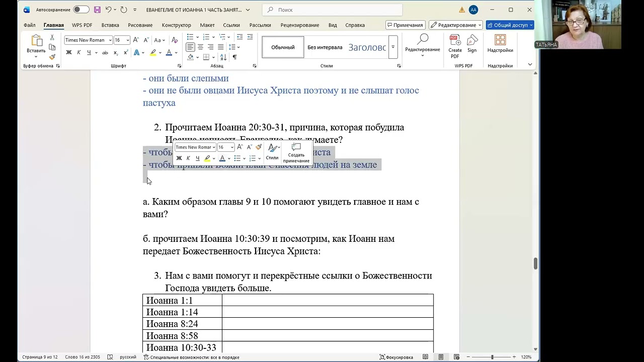Undo the last action
The width and height of the screenshot is (644, 362).
coord(108,10)
